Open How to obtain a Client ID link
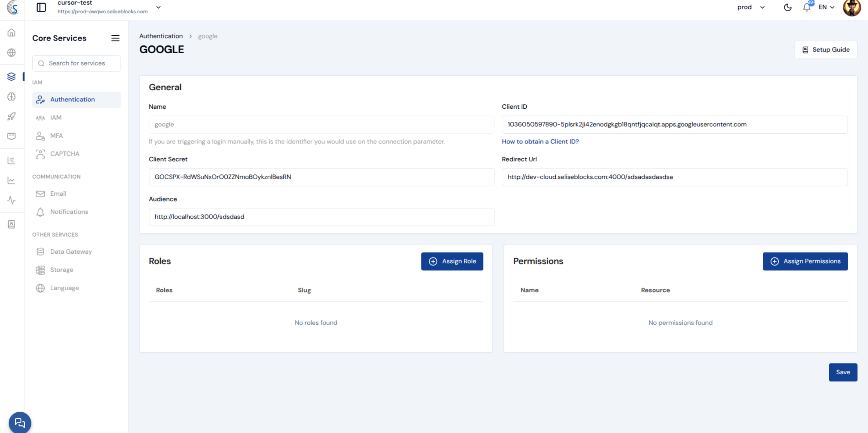 [x=540, y=142]
